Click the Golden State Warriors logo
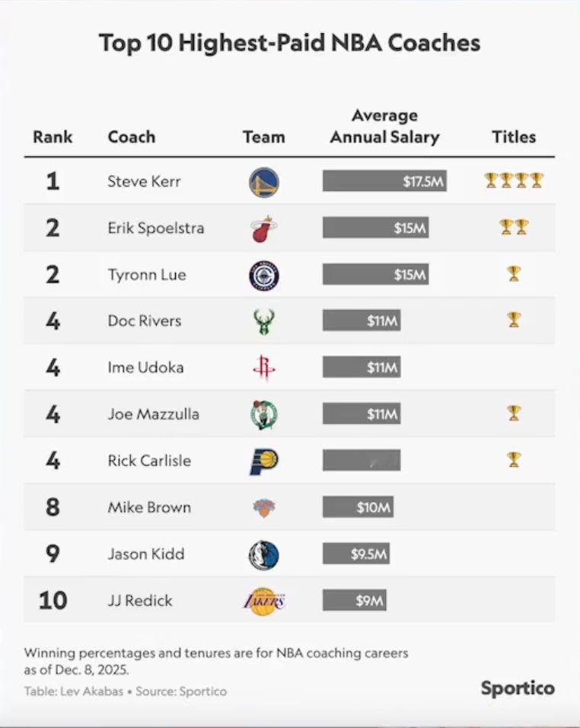This screenshot has height=728, width=580. [x=263, y=182]
